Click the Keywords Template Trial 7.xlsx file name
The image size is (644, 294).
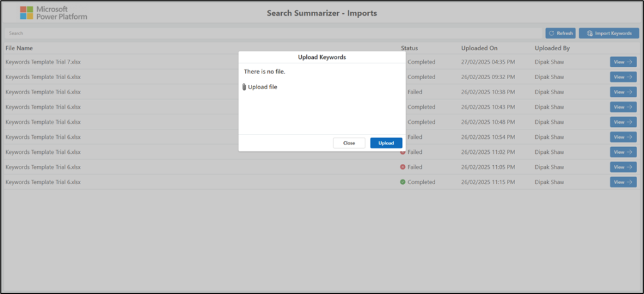tap(43, 62)
